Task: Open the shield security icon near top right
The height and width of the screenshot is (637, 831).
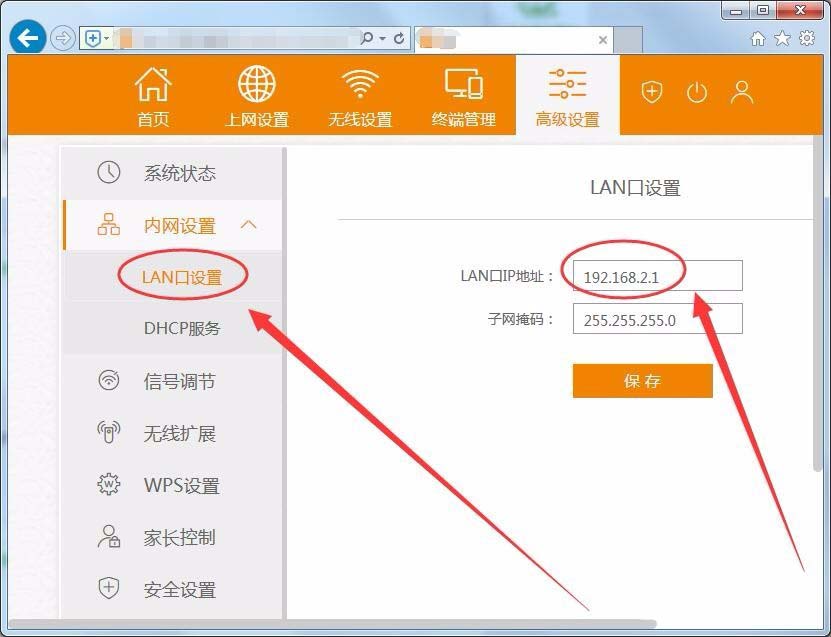Action: [652, 93]
